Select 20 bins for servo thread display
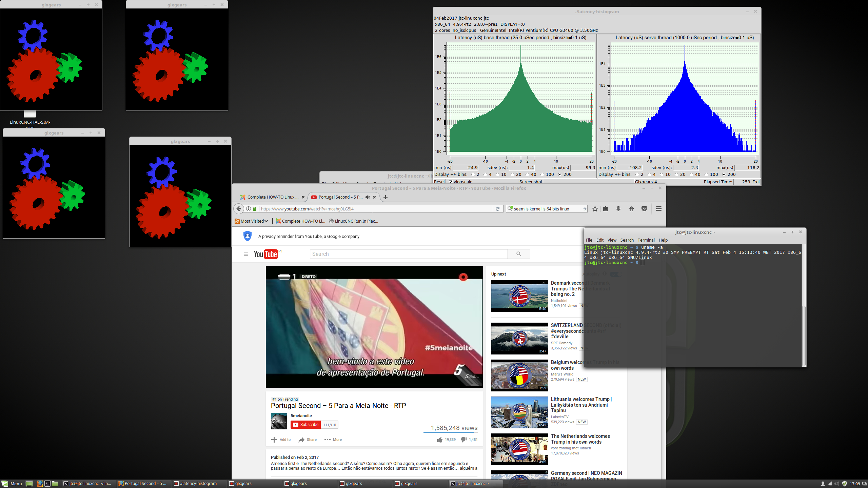Image resolution: width=868 pixels, height=488 pixels. 676,175
